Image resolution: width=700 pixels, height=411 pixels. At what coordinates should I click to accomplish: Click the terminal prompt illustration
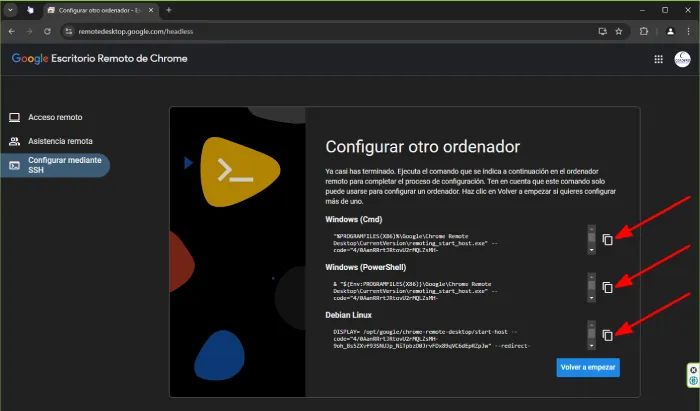(x=239, y=172)
